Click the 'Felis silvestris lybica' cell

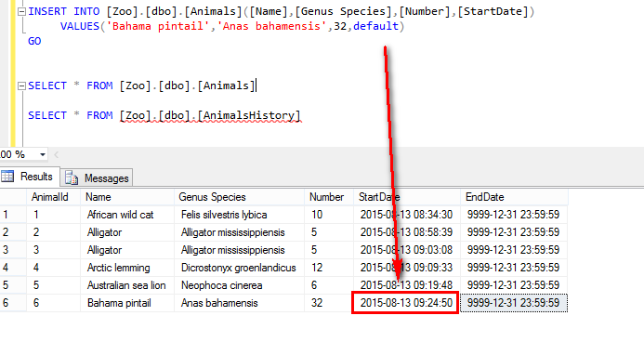pos(239,215)
